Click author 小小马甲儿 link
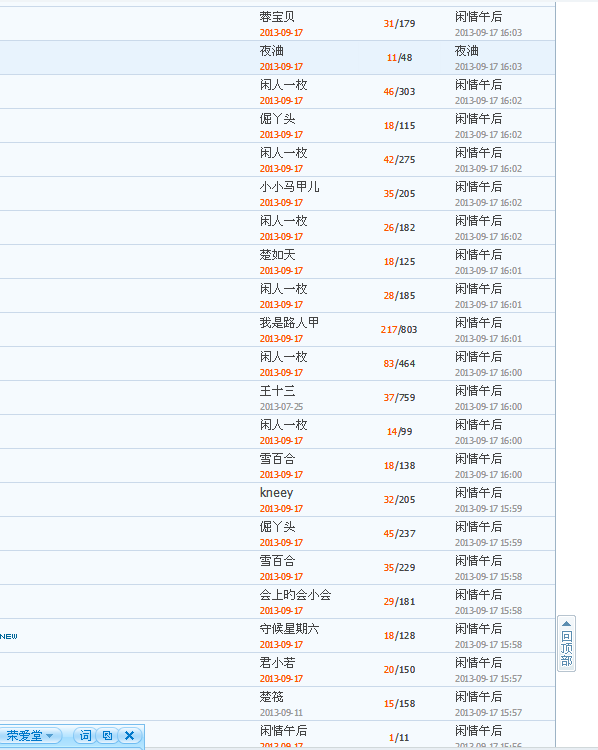 [289, 187]
